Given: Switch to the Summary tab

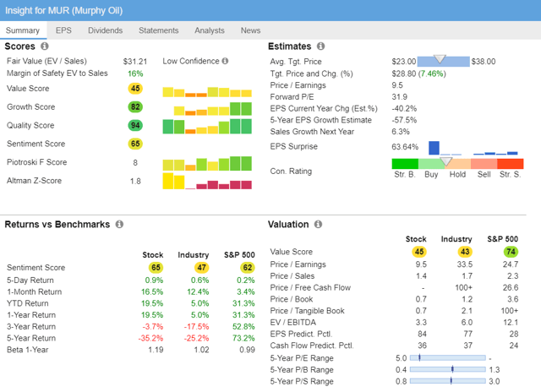Looking at the screenshot, I should (23, 30).
